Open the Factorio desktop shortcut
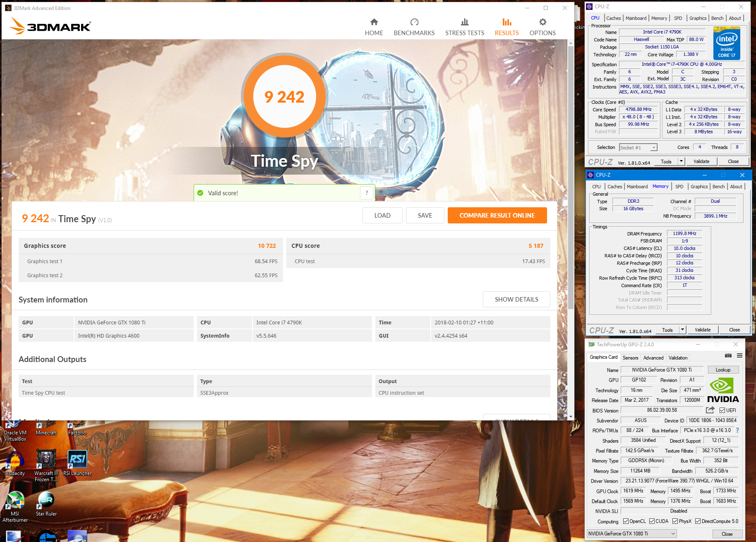The width and height of the screenshot is (756, 542). click(x=77, y=429)
